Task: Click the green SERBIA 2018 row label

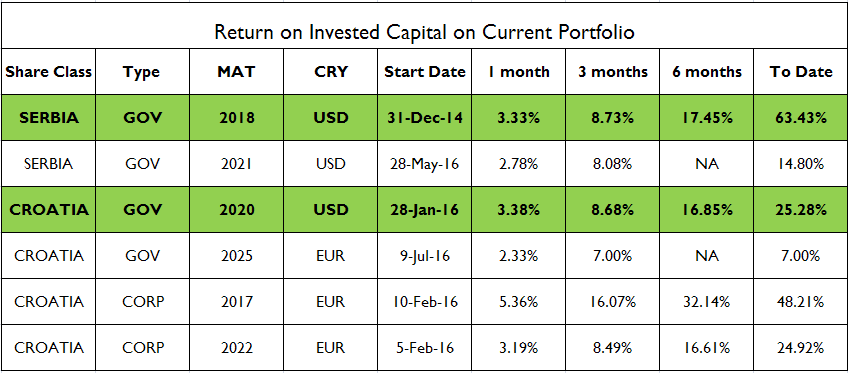Action: click(49, 118)
